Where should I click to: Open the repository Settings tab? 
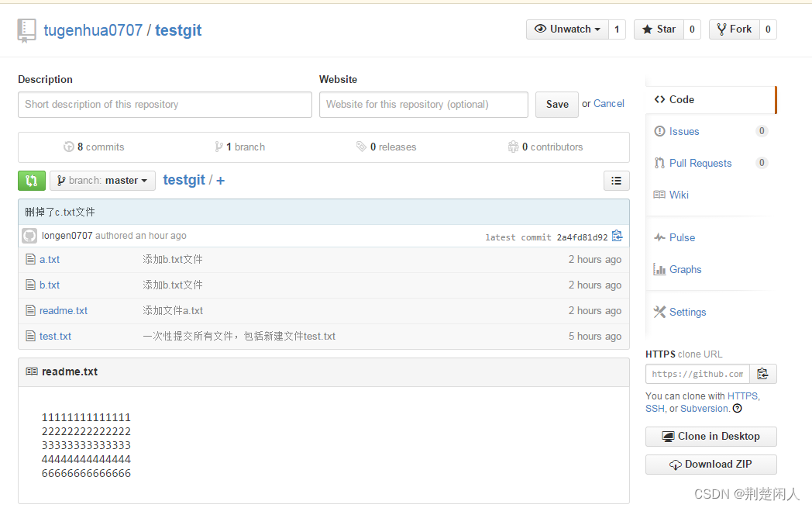pos(688,312)
